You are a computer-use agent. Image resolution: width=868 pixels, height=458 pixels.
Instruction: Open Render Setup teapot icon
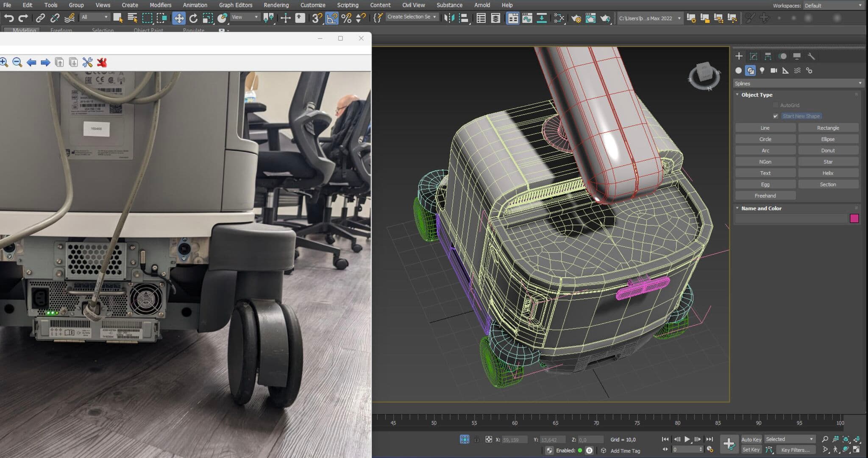point(576,18)
